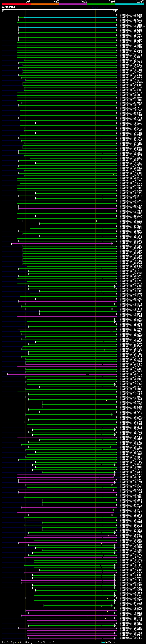This screenshot has height=644, width=146.
Task: Select label UniRef100_Q9AYM7
Action: point(131,615)
